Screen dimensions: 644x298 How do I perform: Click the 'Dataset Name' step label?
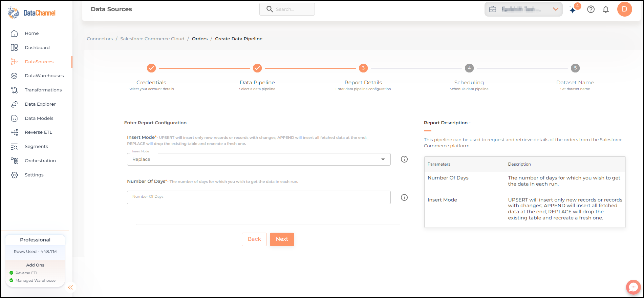click(x=575, y=83)
